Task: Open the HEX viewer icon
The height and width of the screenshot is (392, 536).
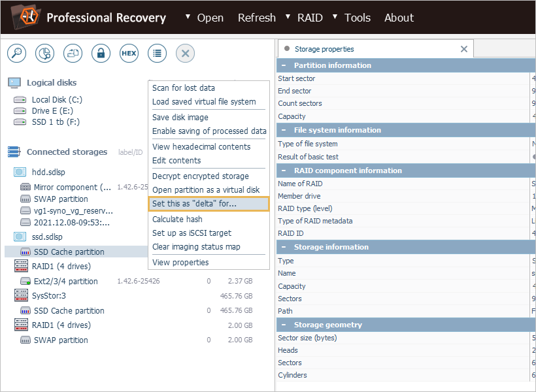Action: (x=129, y=54)
